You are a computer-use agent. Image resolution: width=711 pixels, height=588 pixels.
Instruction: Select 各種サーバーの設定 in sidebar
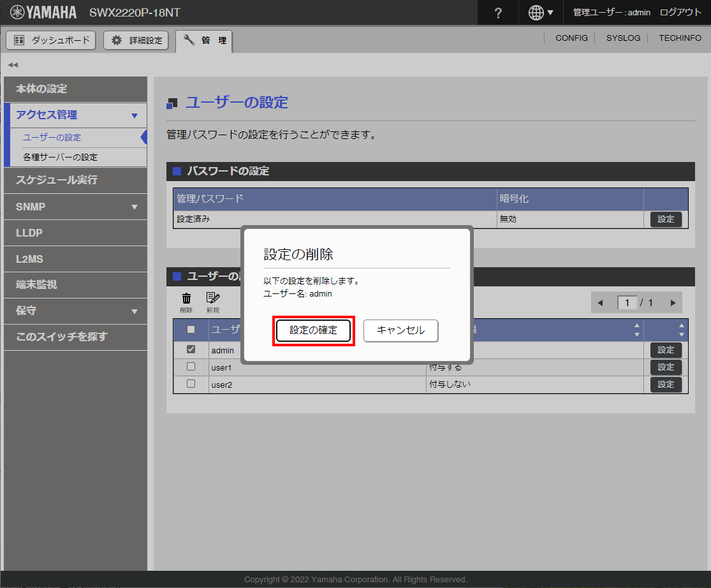coord(61,157)
